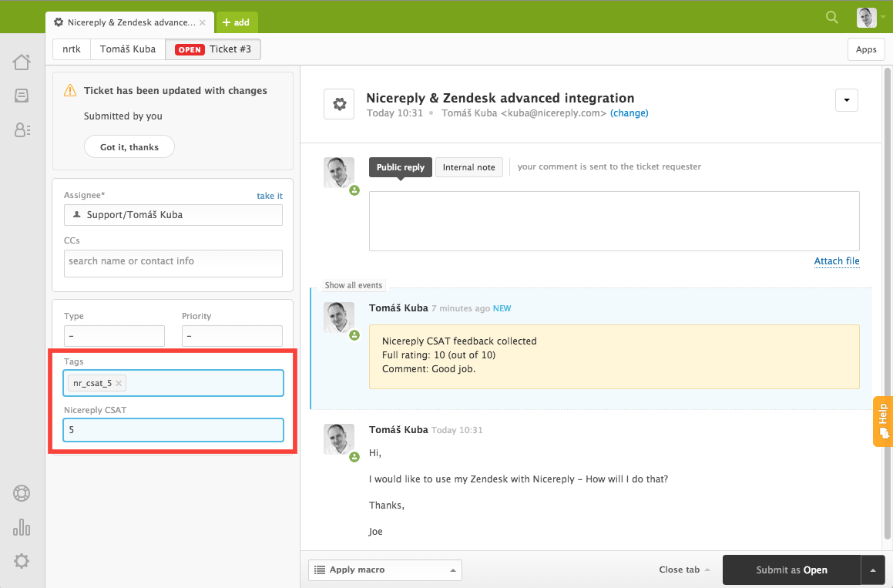Select the Ticket #3 tab
893x588 pixels.
213,49
